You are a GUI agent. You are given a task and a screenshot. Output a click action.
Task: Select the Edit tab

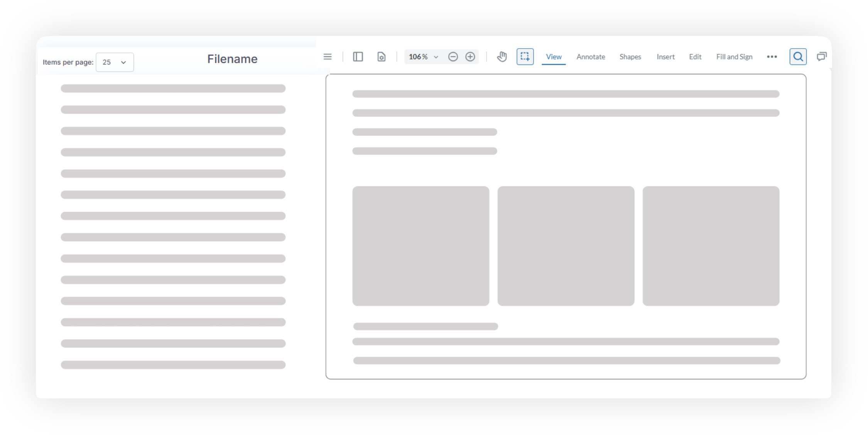point(695,57)
